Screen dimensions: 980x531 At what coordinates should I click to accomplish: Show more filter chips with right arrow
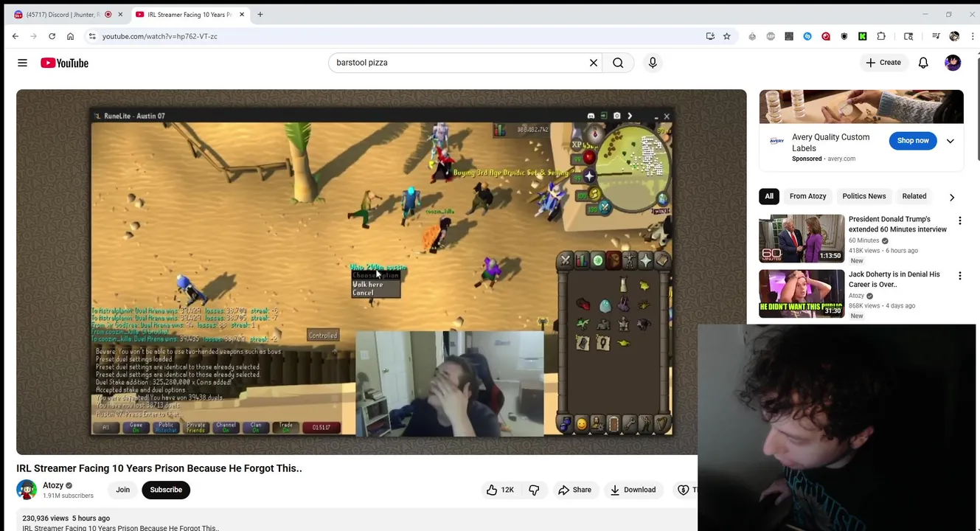[x=952, y=197]
